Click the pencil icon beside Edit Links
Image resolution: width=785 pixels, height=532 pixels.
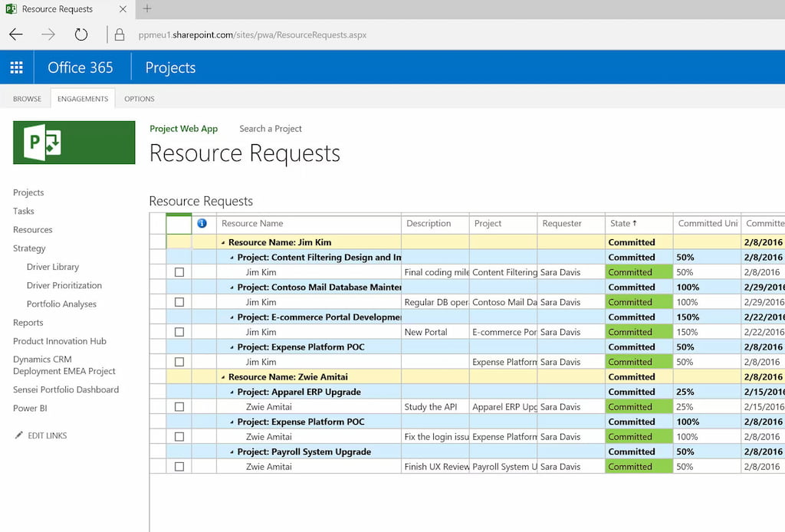click(18, 435)
